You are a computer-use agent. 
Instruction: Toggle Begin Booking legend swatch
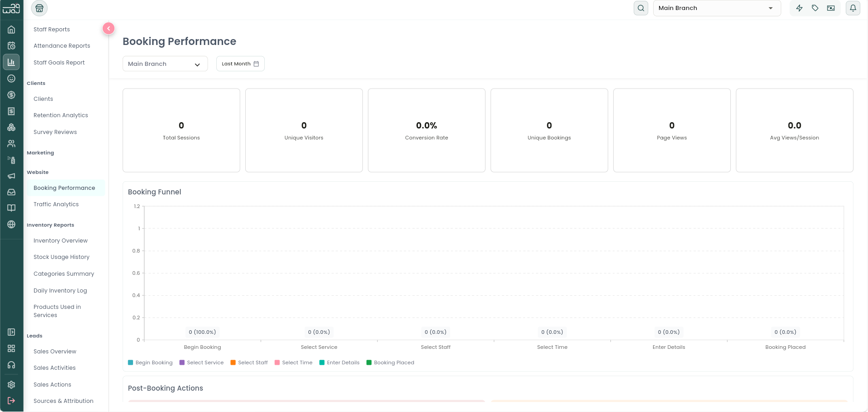click(x=131, y=362)
